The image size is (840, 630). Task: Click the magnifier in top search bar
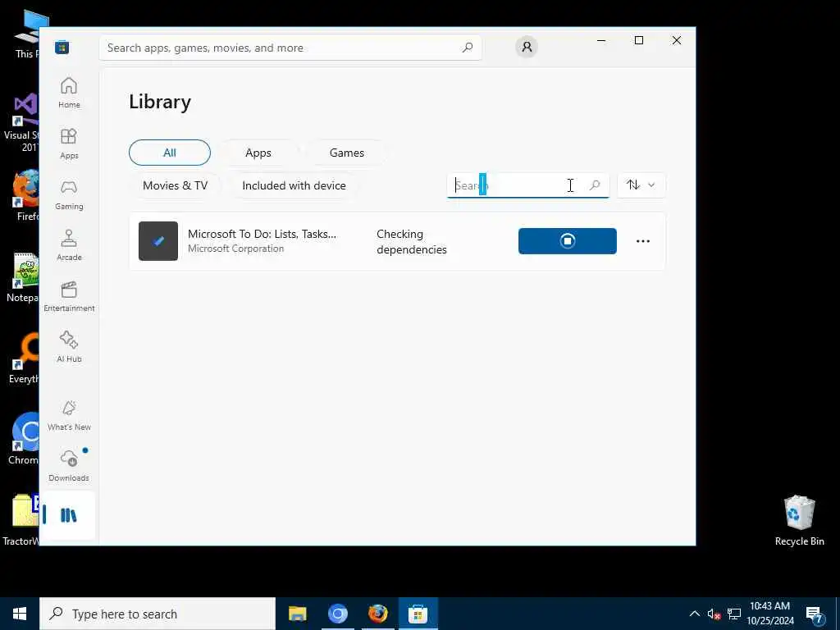[467, 48]
